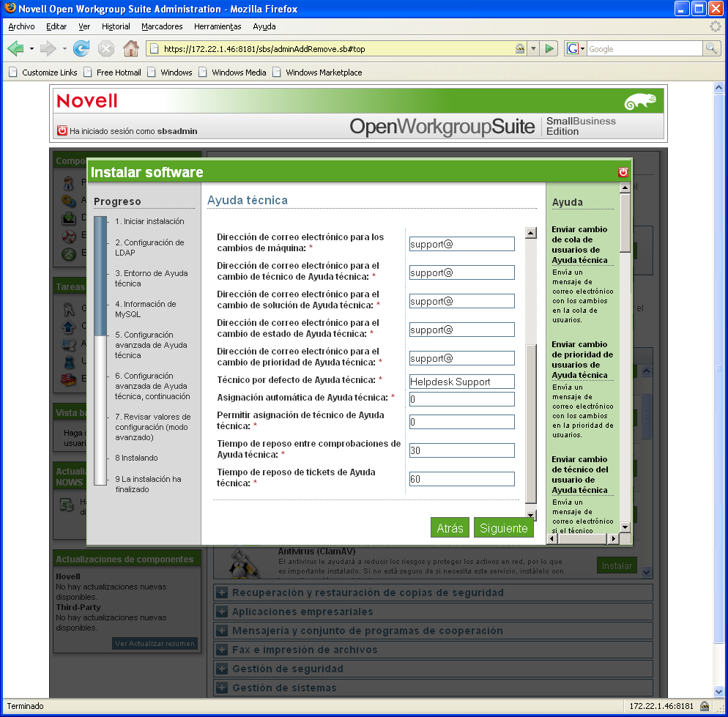Click the Antivirus ClamAV penguin icon
Viewport: 728px width, 717px height.
(243, 564)
